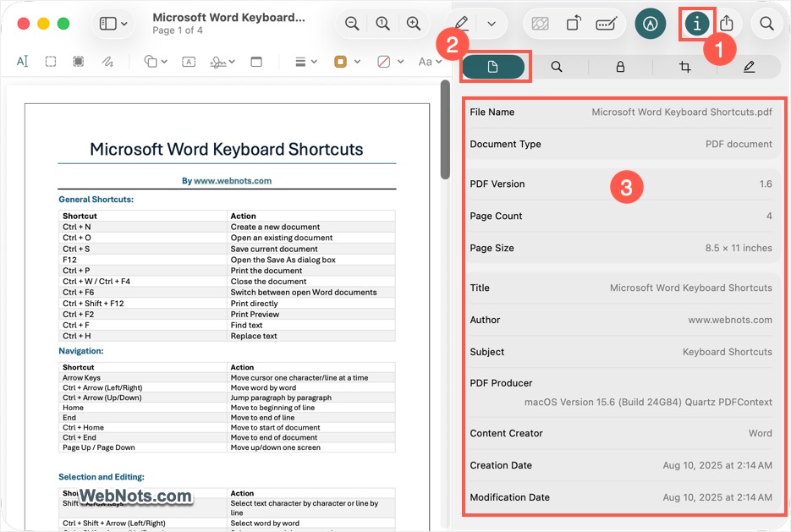
Task: Toggle the Markup toolbar button
Action: pyautogui.click(x=651, y=24)
